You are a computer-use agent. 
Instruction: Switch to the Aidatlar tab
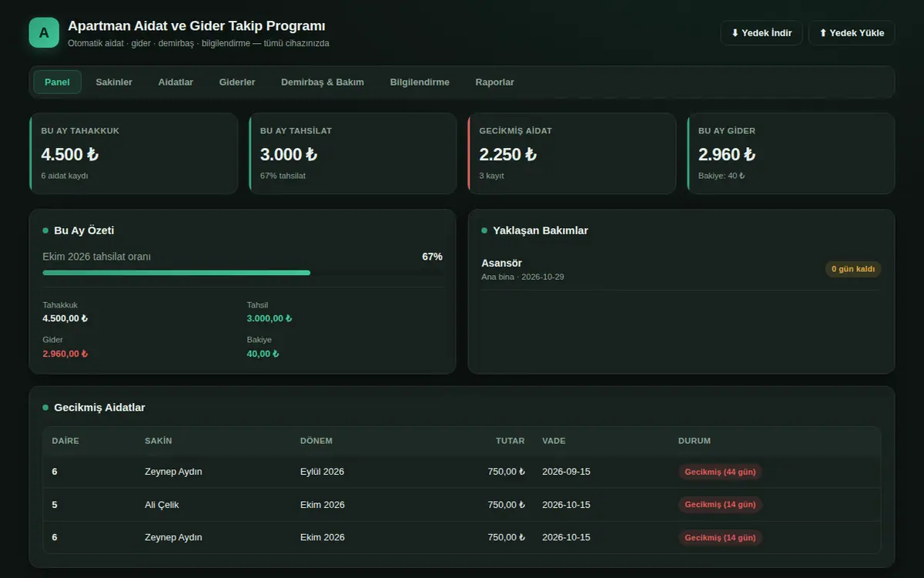tap(176, 82)
